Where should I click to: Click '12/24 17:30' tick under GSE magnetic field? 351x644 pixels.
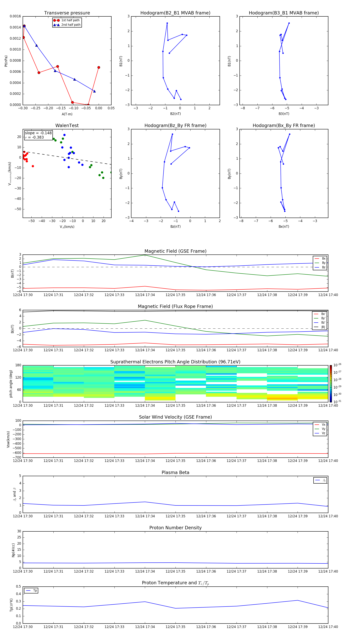point(23,295)
